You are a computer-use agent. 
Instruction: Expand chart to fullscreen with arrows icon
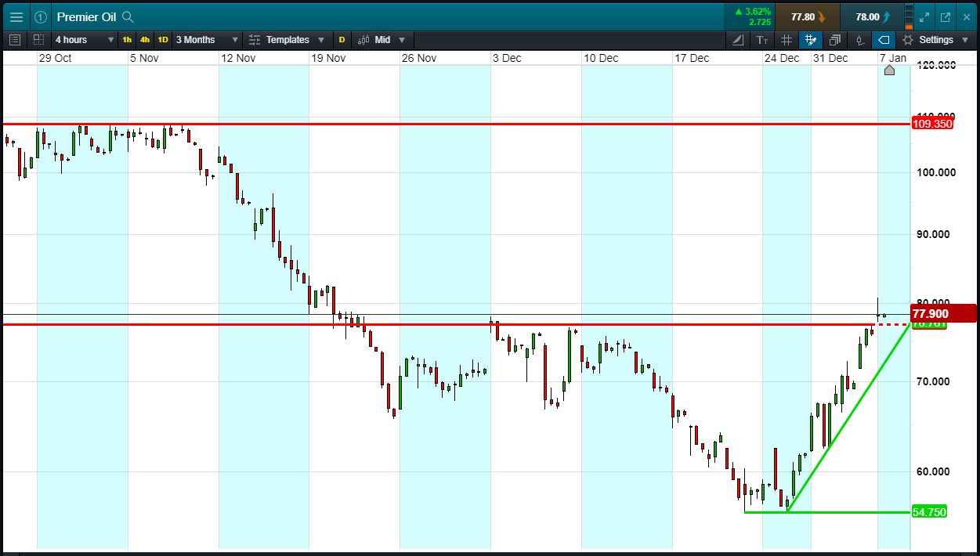924,16
